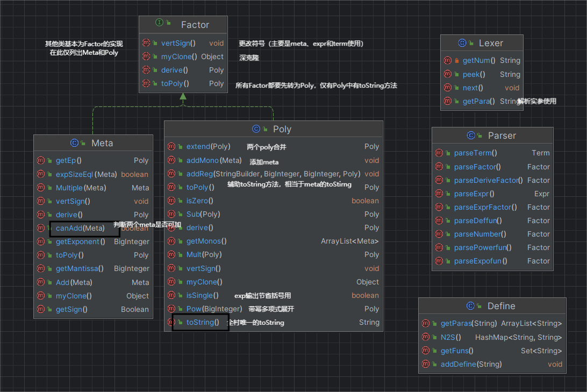Click parseDeffun() method in Parser
Screen dimensions: 587x392
tap(478, 220)
